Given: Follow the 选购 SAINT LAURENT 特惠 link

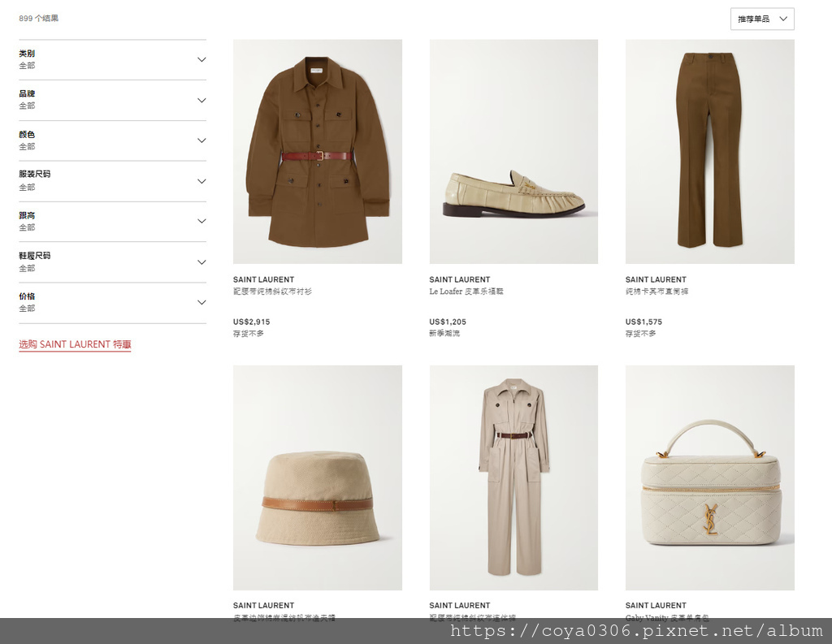Looking at the screenshot, I should (75, 344).
